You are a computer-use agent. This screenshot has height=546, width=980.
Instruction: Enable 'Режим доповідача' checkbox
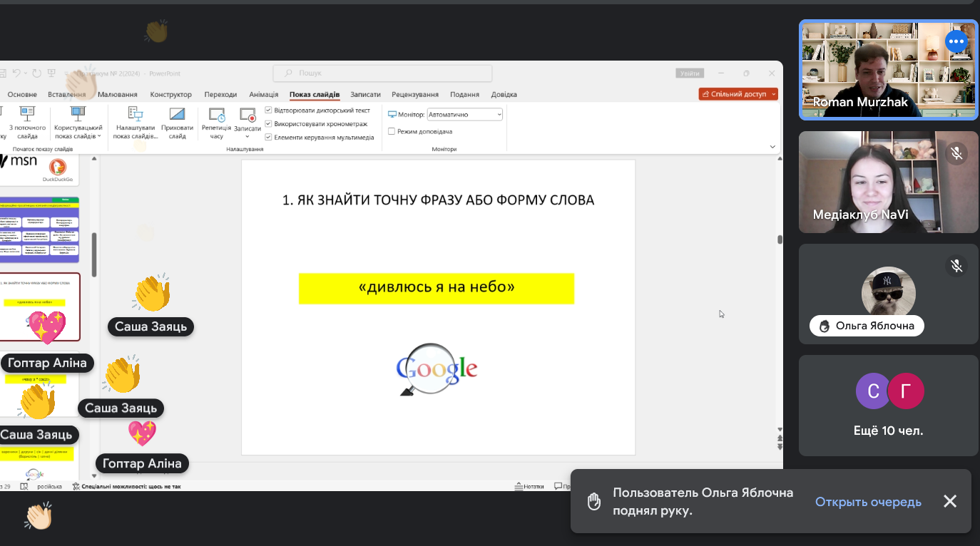point(392,132)
